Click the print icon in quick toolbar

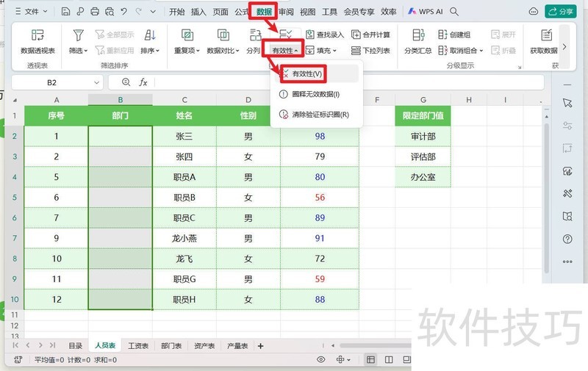[95, 12]
